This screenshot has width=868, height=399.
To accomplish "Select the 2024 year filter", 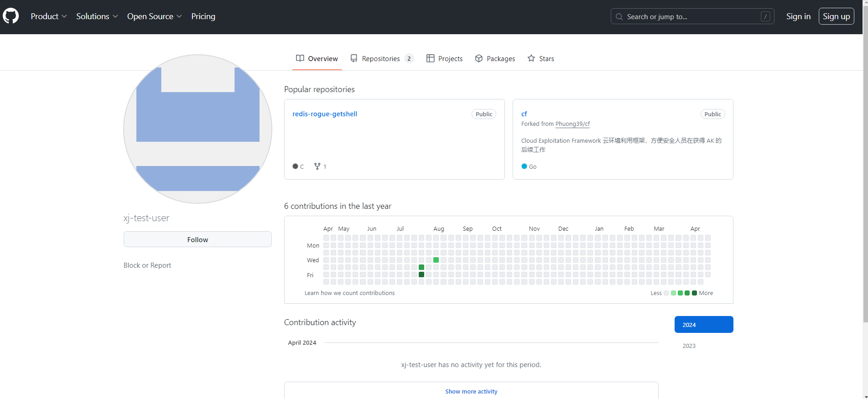I will coord(704,325).
